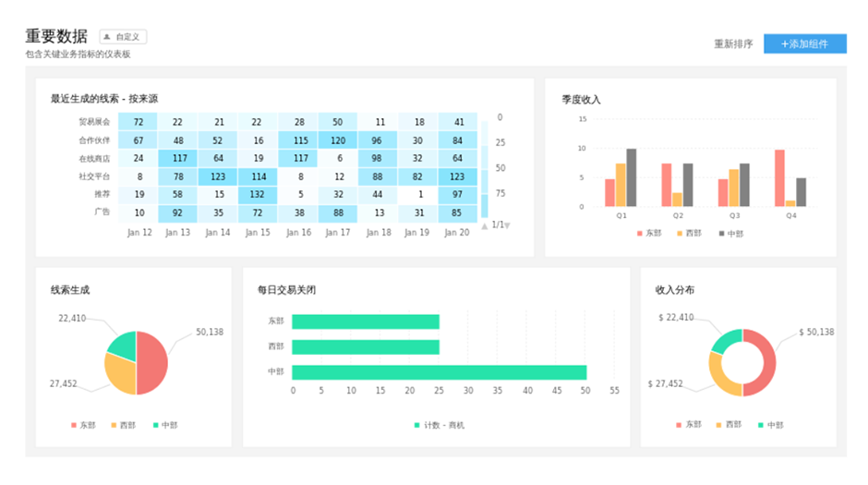Click heatmap cell 114 in 社交平台 row

pos(258,176)
